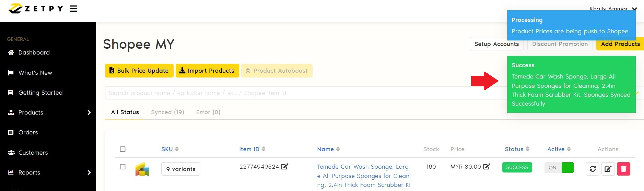Viewport: 644px width, 191px height.
Task: Click the edit product icon in Actions
Action: point(608,169)
